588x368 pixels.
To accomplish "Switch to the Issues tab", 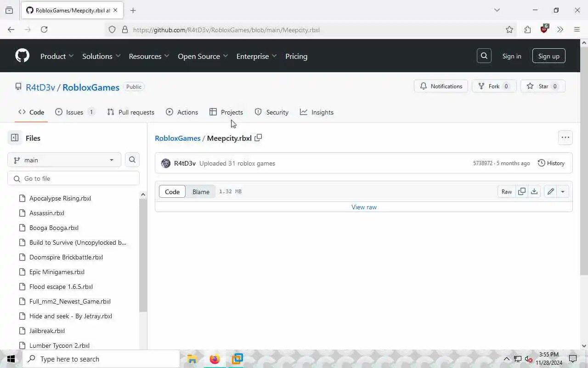I will [x=75, y=112].
